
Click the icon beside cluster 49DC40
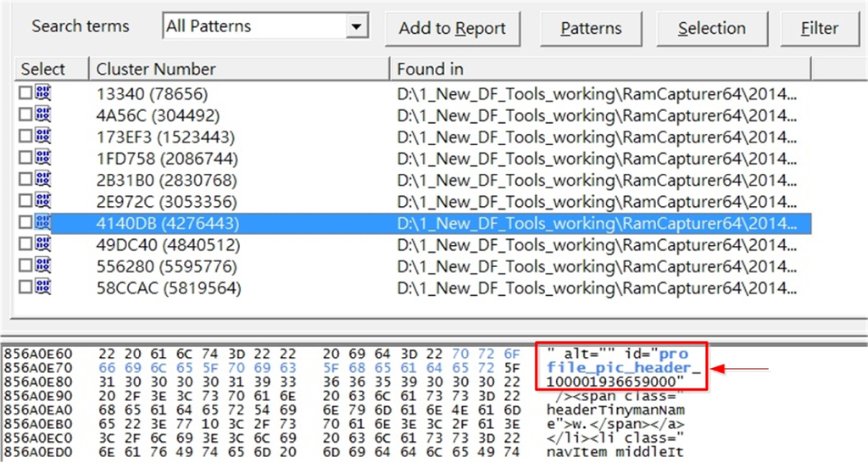click(42, 244)
